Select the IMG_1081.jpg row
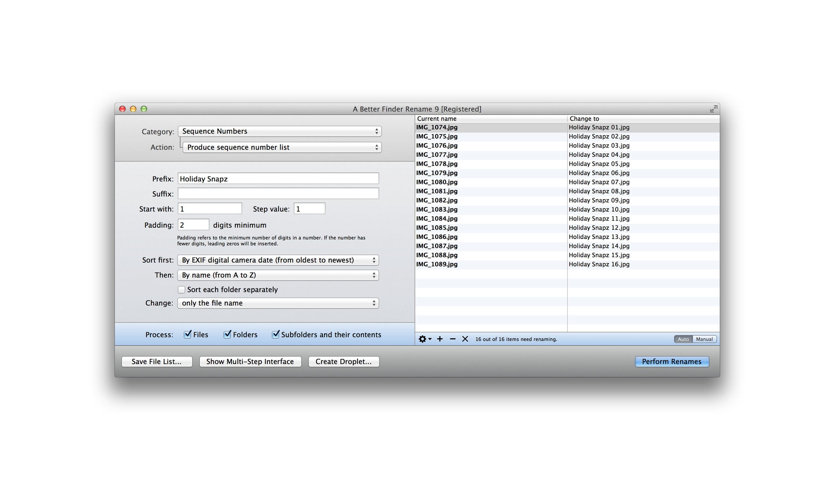835x504 pixels. tap(568, 191)
